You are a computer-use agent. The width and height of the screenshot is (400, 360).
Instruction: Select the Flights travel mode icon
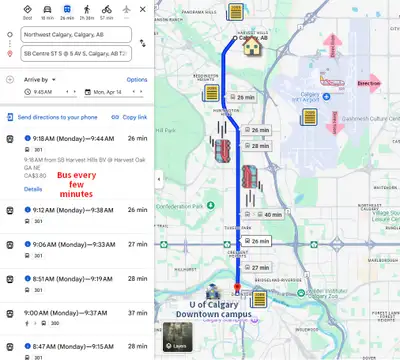pyautogui.click(x=126, y=10)
